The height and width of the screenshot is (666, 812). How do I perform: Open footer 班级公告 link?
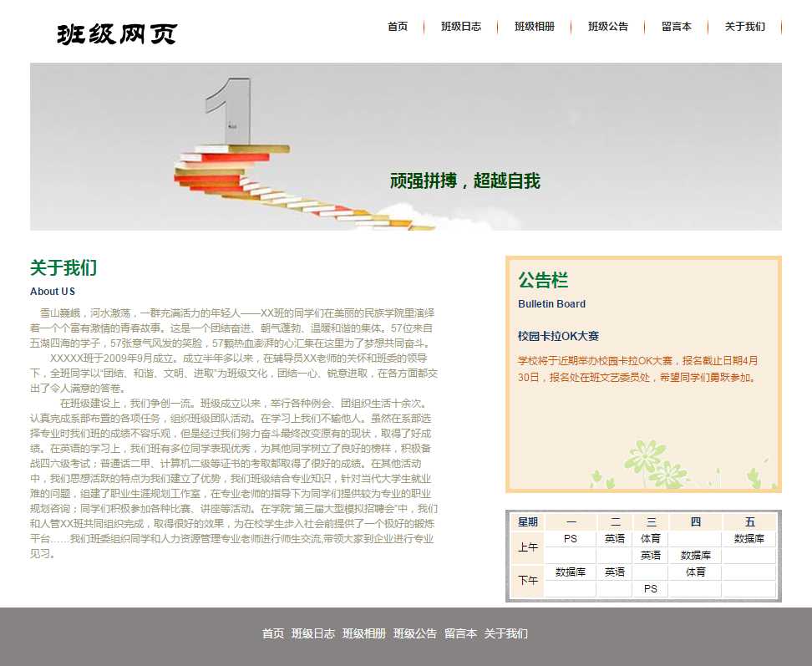pos(415,633)
